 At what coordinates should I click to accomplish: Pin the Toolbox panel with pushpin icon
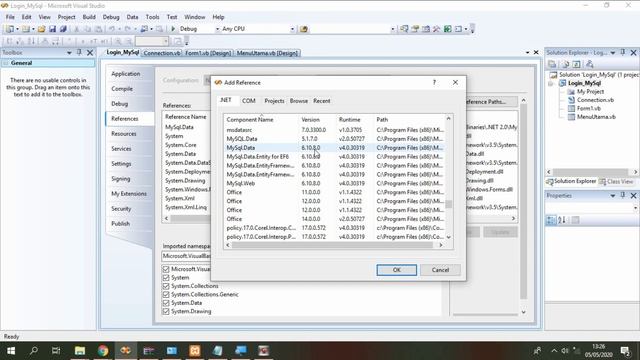click(79, 52)
